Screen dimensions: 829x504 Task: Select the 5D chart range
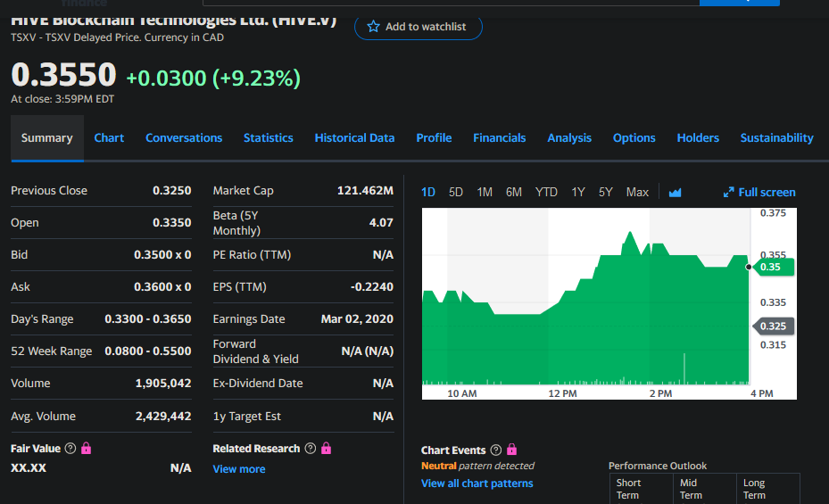click(456, 192)
